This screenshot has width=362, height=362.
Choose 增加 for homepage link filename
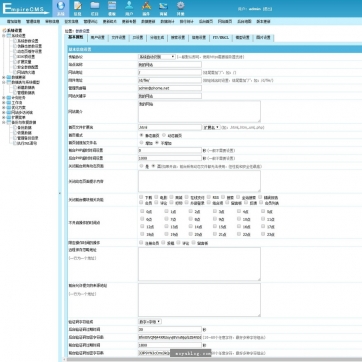tap(142, 143)
